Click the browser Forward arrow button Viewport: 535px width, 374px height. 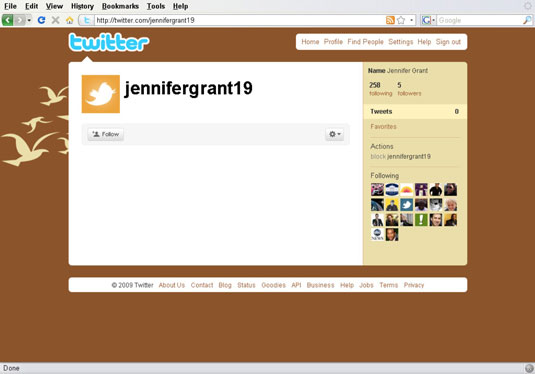click(x=20, y=20)
